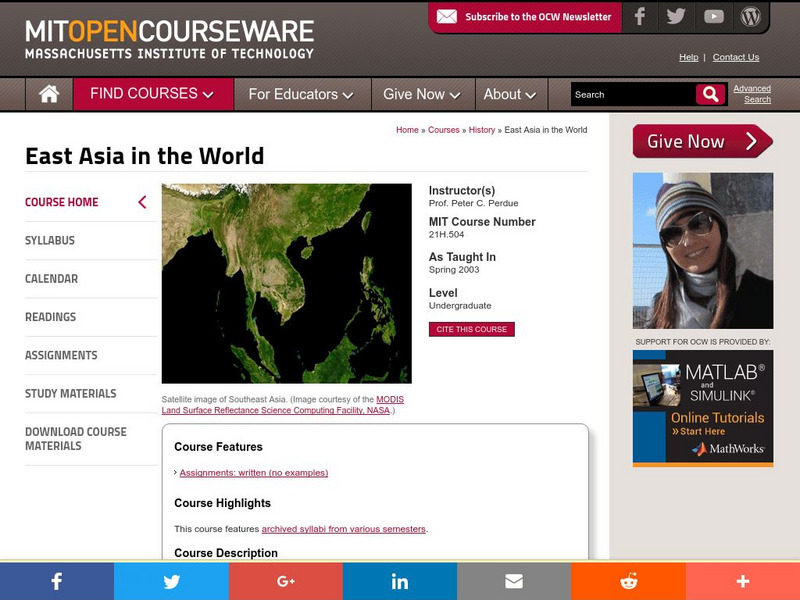Click inside the Search text field

(x=632, y=94)
